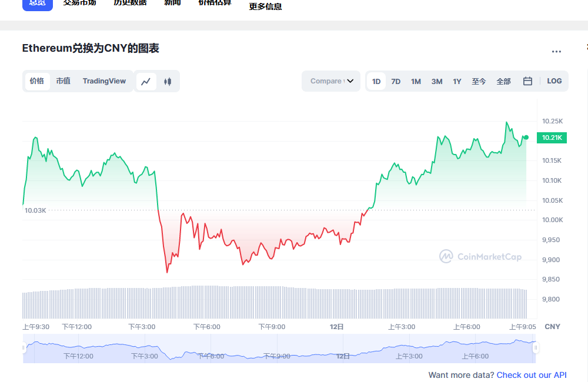The image size is (588, 382).
Task: Click right handle of range slider
Action: (x=536, y=348)
